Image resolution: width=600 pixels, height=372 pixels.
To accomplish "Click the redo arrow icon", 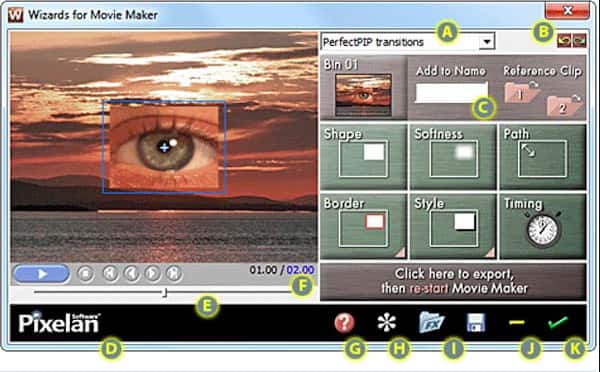I will [x=579, y=41].
